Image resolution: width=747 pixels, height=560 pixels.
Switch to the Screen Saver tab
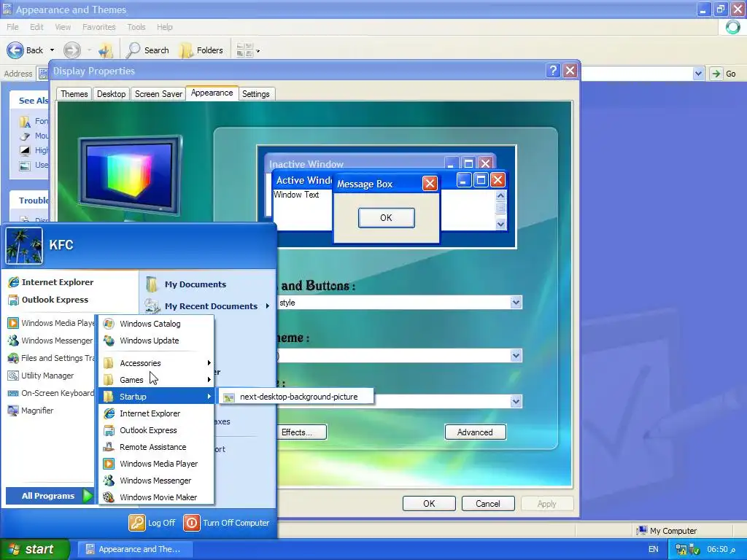pyautogui.click(x=158, y=94)
